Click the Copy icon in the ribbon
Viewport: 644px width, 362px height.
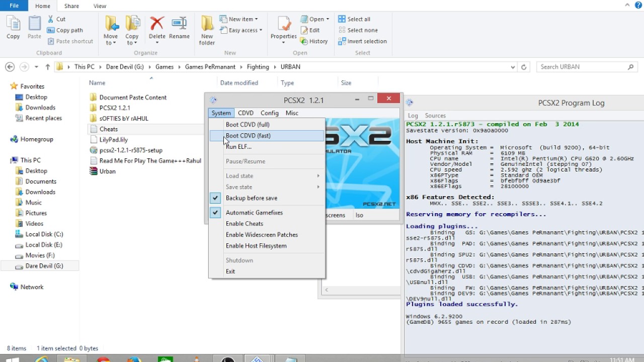coord(13,28)
